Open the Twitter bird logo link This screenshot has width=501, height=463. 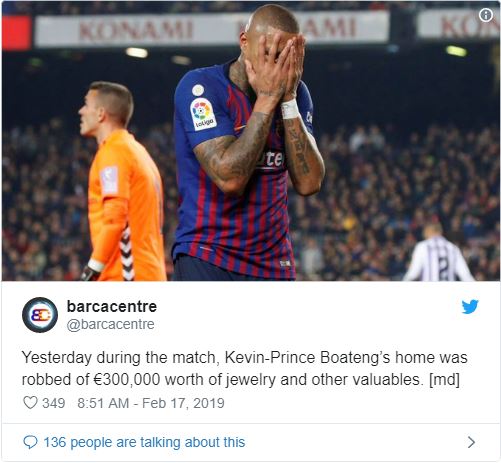[x=470, y=307]
